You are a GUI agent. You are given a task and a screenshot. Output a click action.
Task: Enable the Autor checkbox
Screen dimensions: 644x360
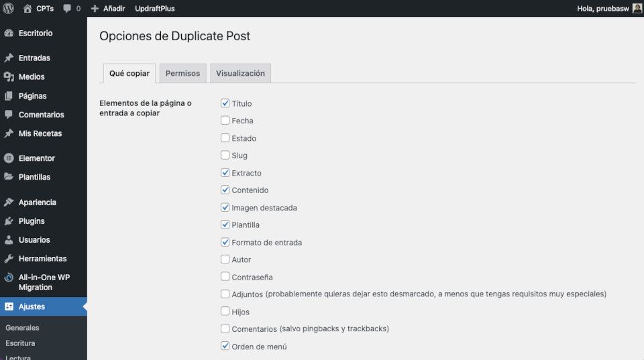[225, 259]
